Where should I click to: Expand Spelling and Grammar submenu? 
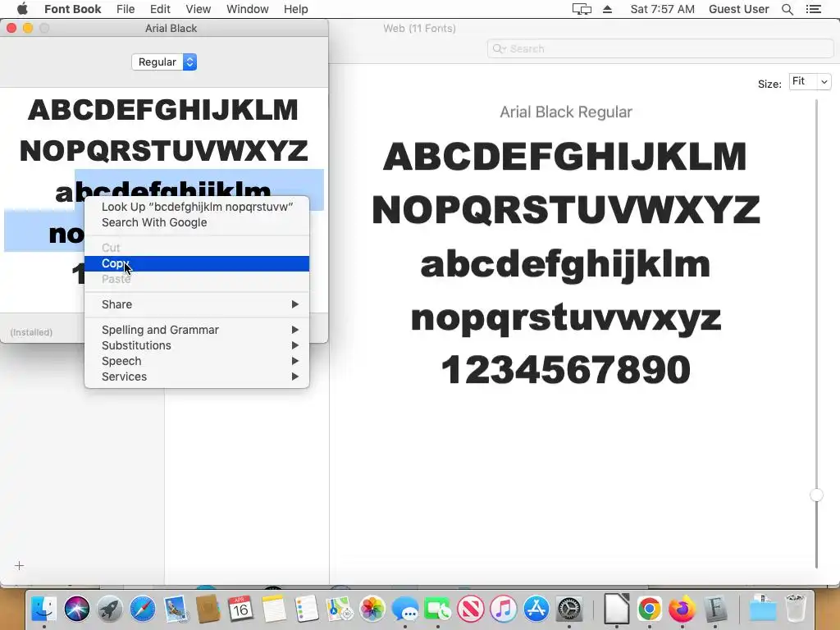pos(197,330)
